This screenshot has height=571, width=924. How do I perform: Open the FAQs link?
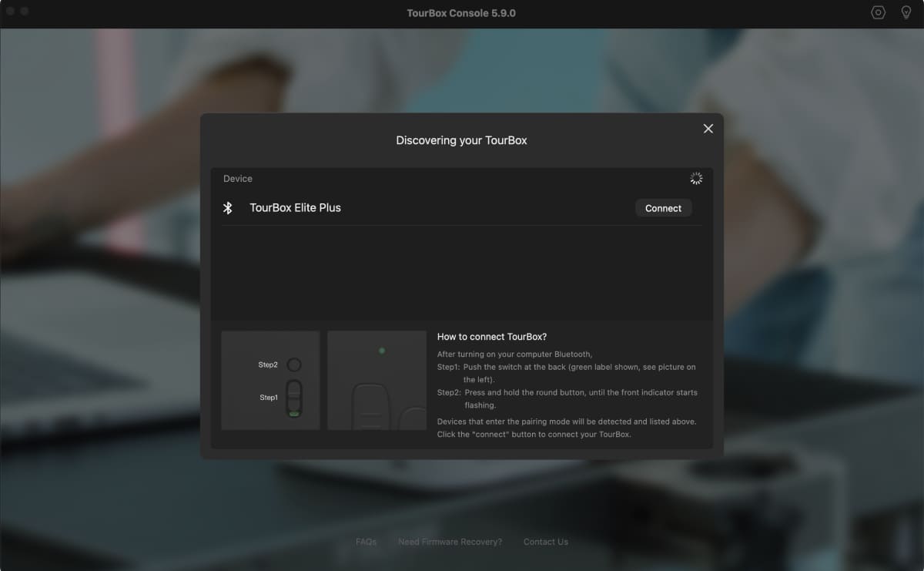pos(366,542)
